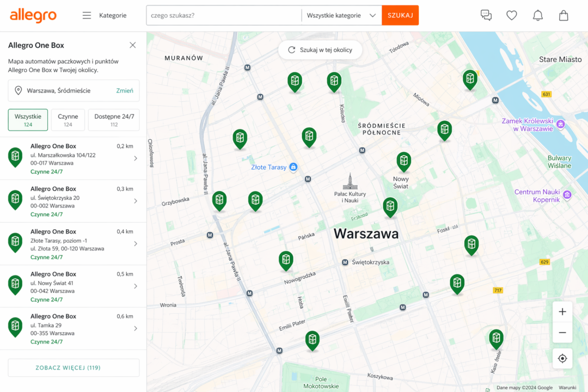The height and width of the screenshot is (392, 588).
Task: Click Zamek Królewski w Warszawie marker
Action: point(561,124)
